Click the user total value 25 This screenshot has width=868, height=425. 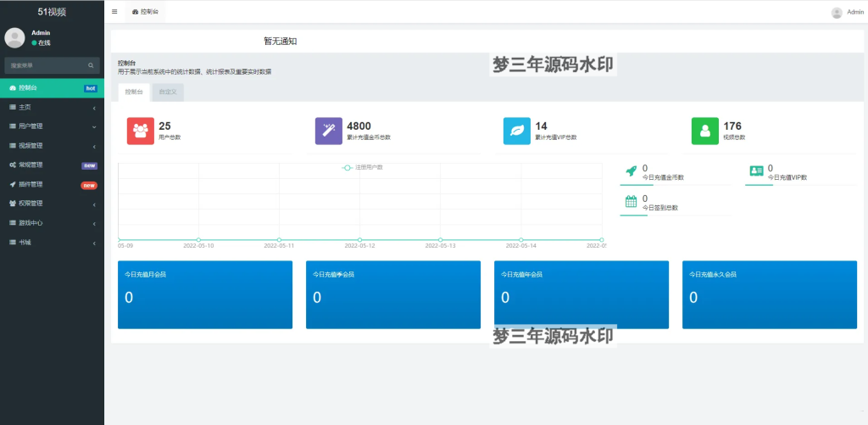tap(164, 126)
